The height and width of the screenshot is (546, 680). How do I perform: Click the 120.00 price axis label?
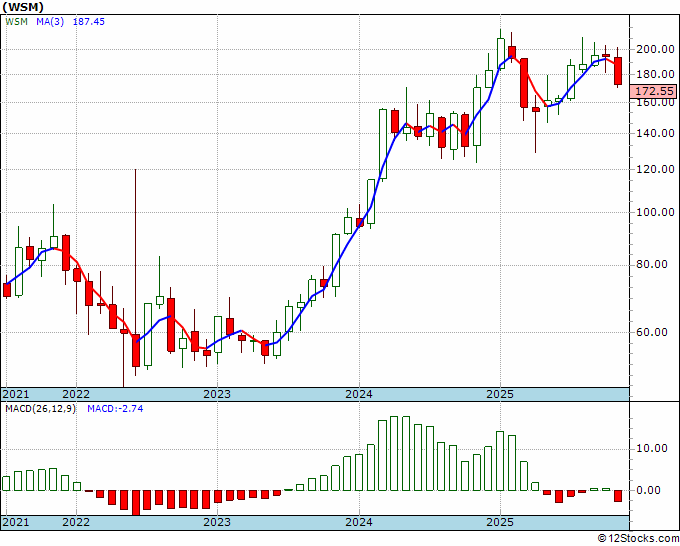coord(655,169)
